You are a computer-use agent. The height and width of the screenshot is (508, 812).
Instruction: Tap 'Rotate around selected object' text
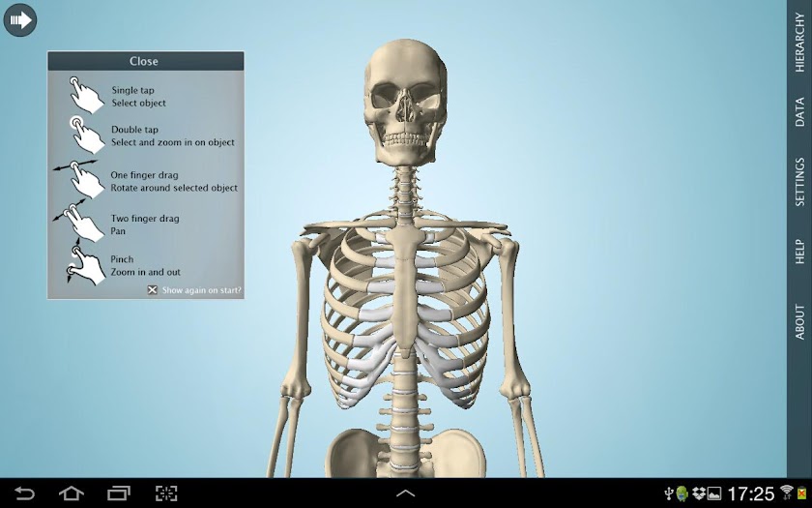174,188
